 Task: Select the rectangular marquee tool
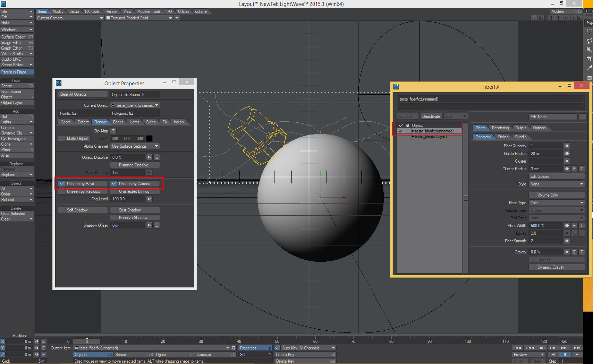(x=589, y=32)
